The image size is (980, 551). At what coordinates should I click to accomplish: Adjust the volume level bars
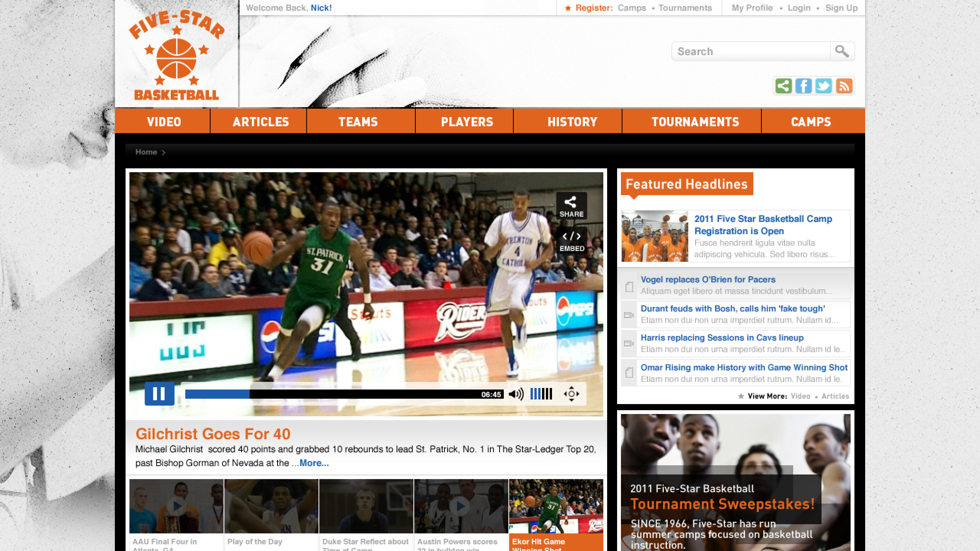(x=541, y=394)
